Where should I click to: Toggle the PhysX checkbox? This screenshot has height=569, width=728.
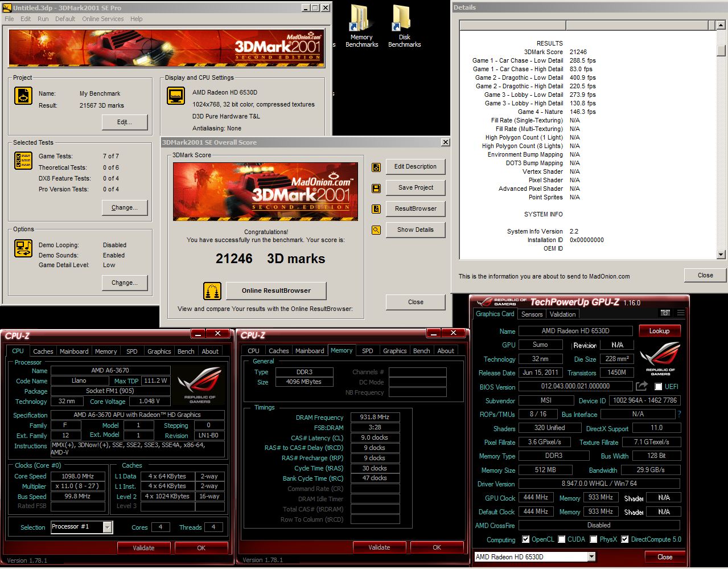[x=594, y=539]
